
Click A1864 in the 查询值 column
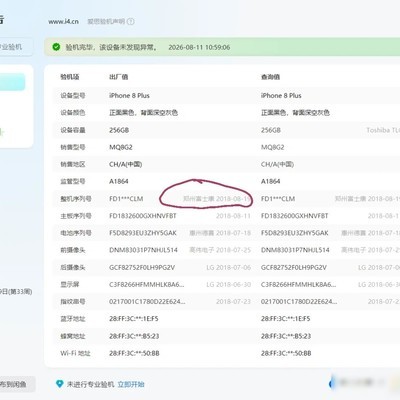tap(270, 181)
